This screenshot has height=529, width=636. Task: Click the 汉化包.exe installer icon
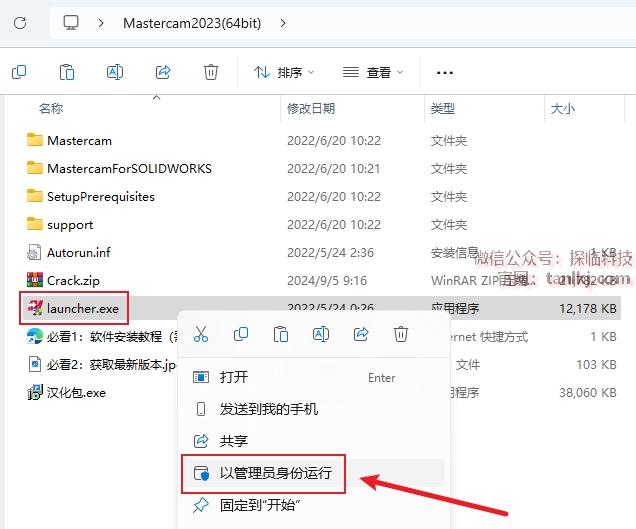pyautogui.click(x=35, y=392)
